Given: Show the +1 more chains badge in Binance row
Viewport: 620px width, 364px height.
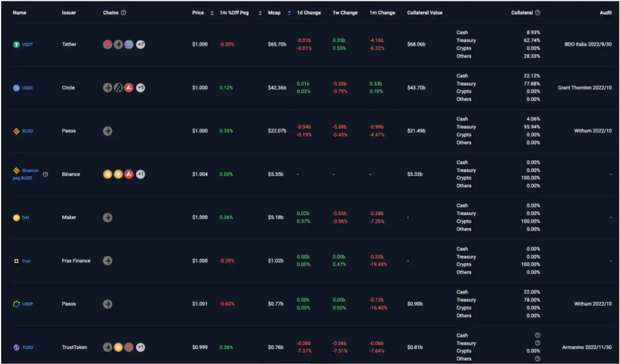Looking at the screenshot, I should 140,174.
